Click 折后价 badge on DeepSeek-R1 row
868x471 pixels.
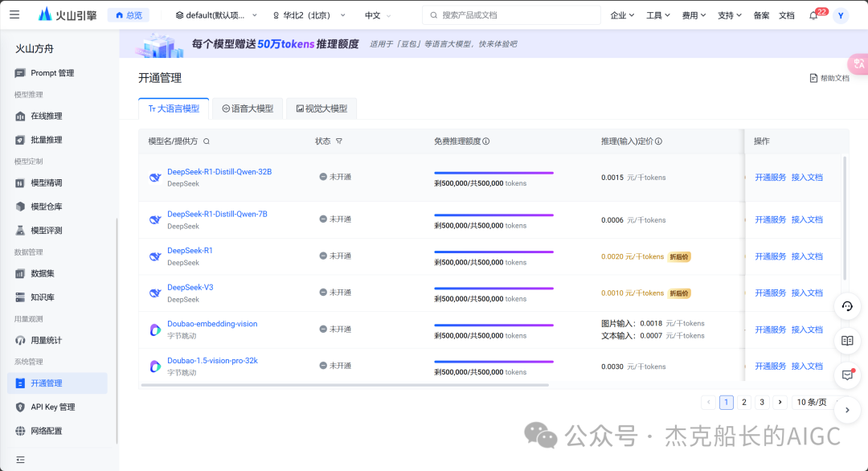(679, 257)
